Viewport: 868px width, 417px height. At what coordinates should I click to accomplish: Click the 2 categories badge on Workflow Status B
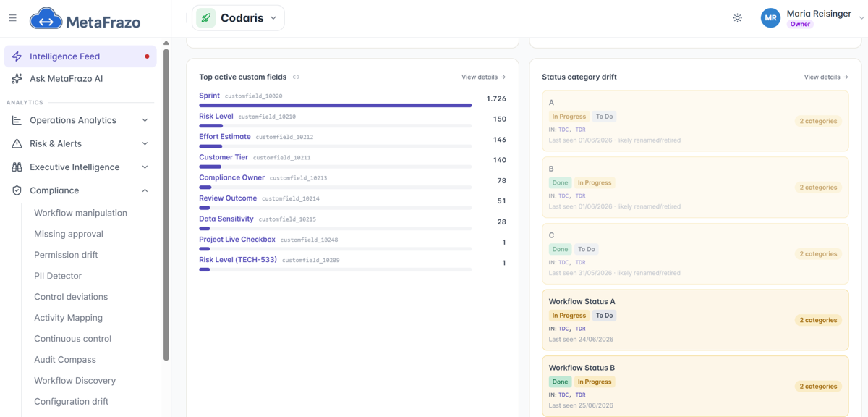point(819,387)
